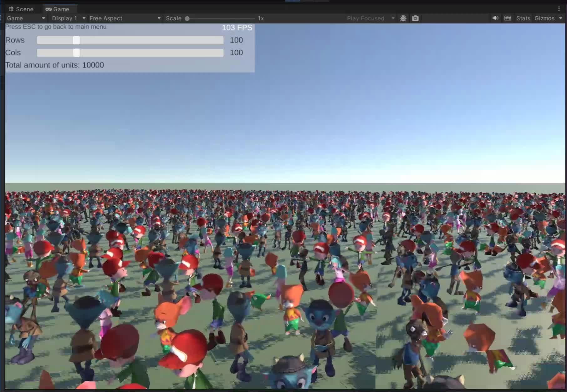Open the Game view kebab menu
The width and height of the screenshot is (567, 392).
pos(560,9)
